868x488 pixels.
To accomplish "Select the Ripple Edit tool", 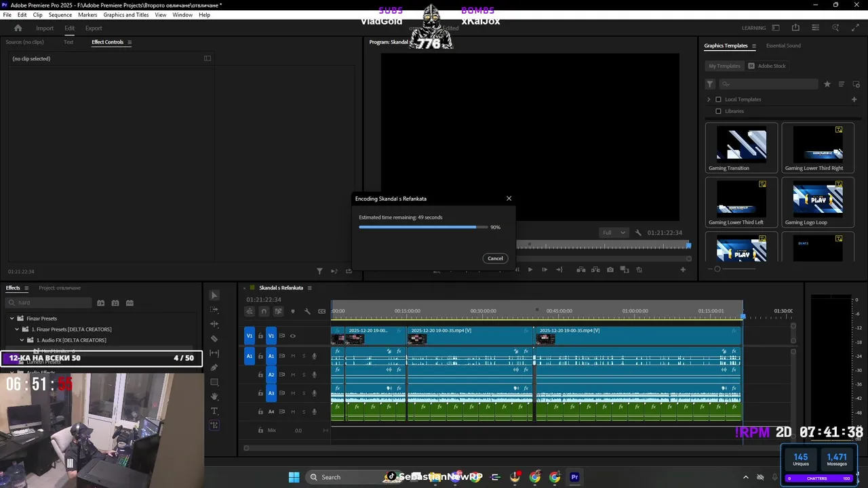I will coord(214,324).
